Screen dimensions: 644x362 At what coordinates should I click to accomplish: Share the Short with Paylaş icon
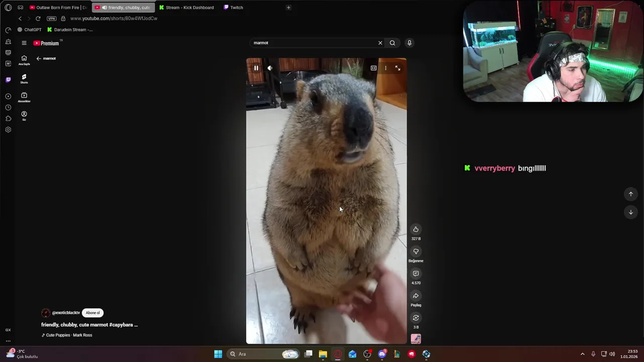pos(416,296)
